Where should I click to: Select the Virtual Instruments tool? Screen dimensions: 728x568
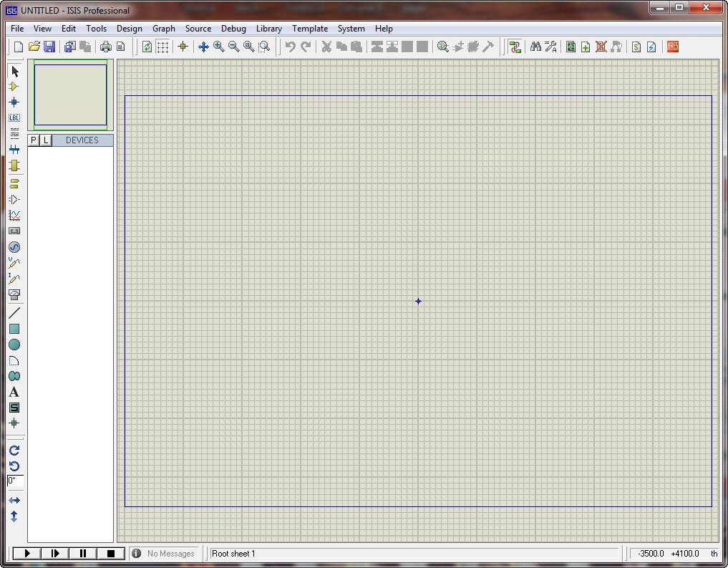[x=14, y=294]
